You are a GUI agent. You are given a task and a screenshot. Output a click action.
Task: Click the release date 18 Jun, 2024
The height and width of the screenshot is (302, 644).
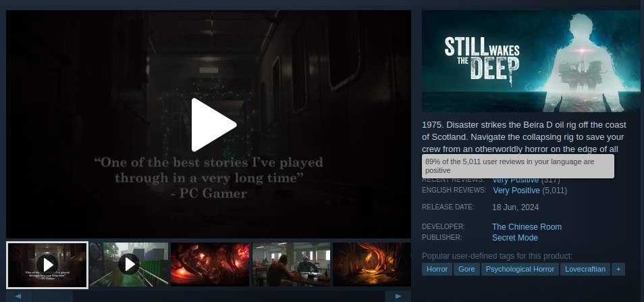coord(516,207)
